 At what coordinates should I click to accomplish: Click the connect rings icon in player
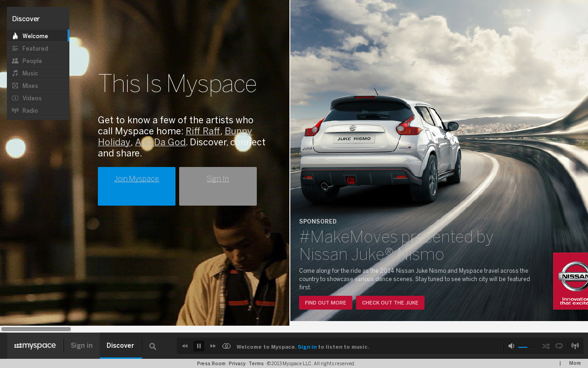click(226, 346)
